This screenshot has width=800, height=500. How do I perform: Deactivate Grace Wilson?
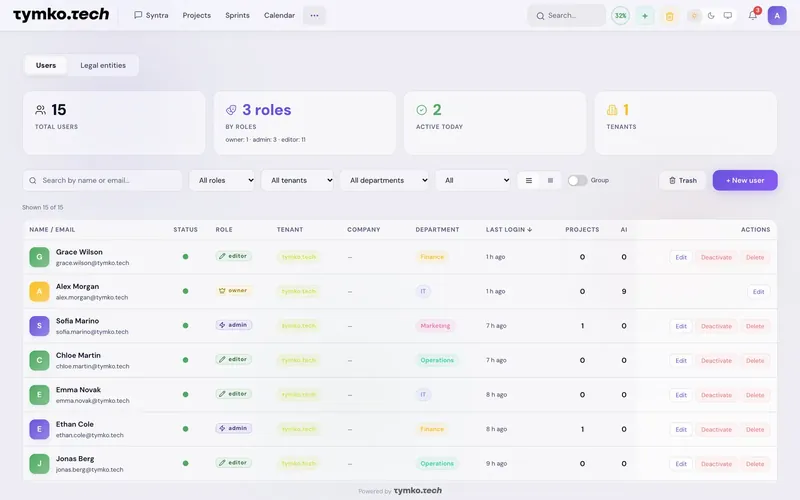[716, 257]
